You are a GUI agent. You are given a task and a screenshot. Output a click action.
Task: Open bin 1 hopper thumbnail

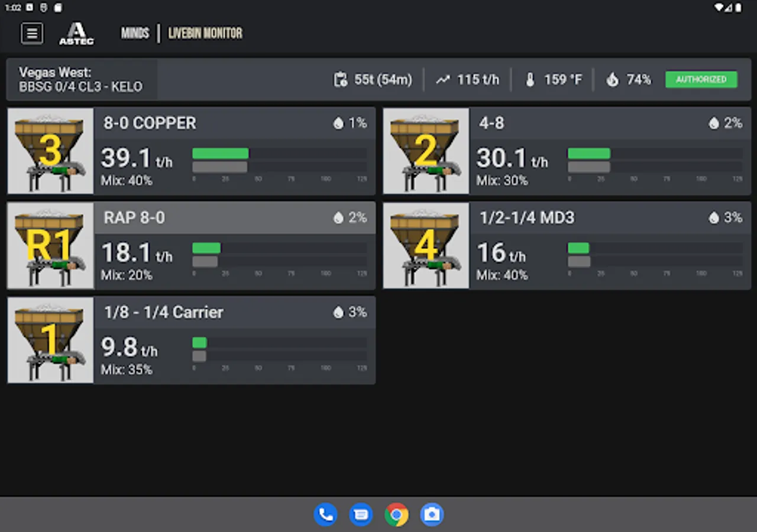[x=51, y=340]
